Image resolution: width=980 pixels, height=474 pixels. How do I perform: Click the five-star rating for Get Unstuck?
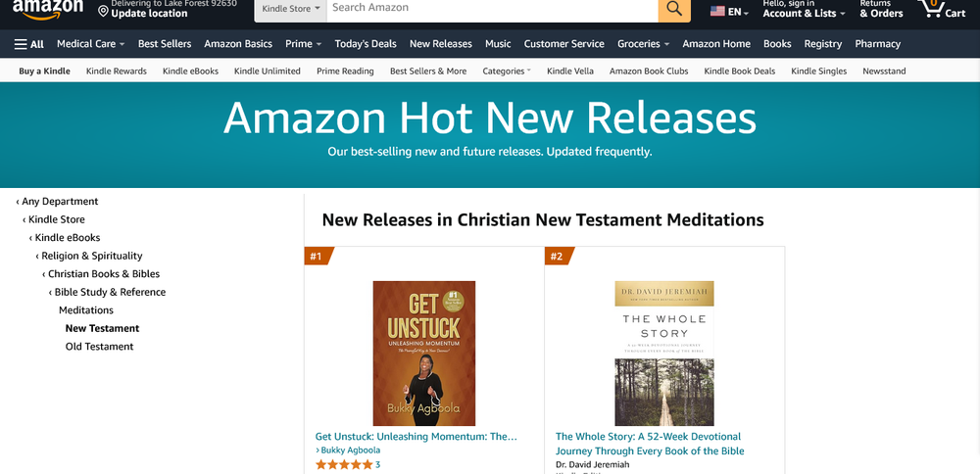click(x=344, y=464)
